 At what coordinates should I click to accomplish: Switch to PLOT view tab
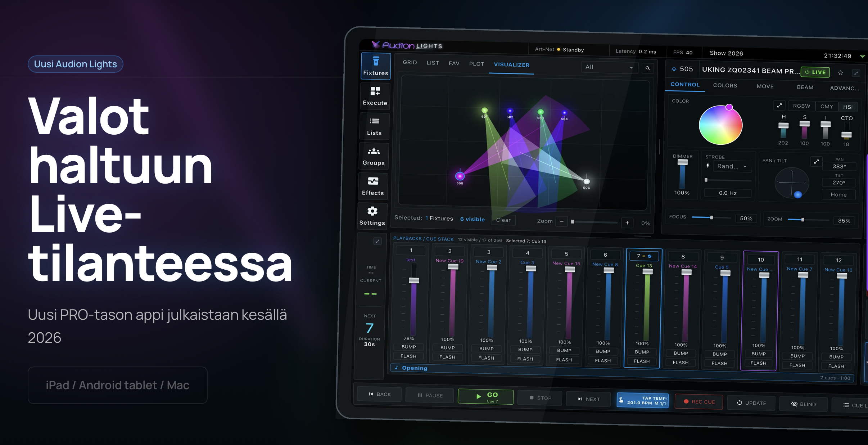476,64
